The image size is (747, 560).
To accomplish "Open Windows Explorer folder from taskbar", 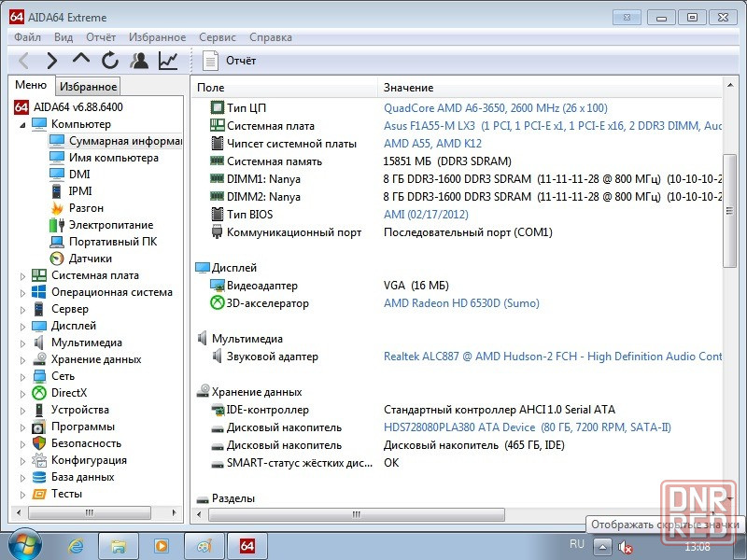I will point(119,546).
